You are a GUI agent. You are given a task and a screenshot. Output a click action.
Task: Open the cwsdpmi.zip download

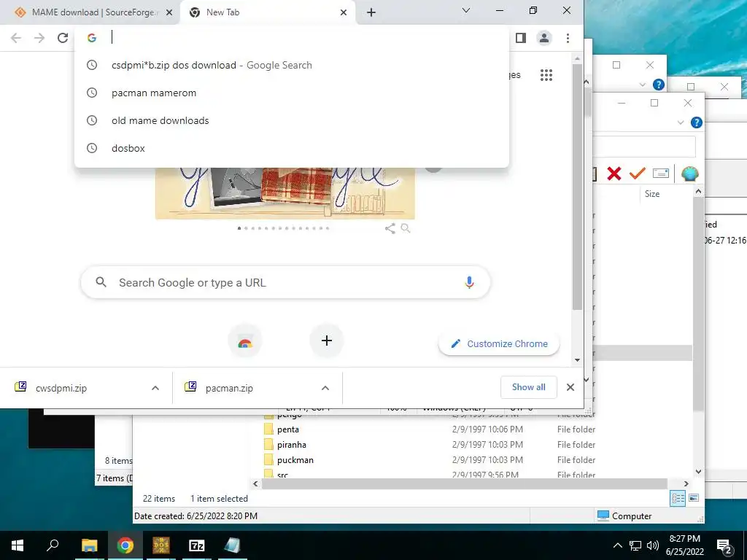61,388
